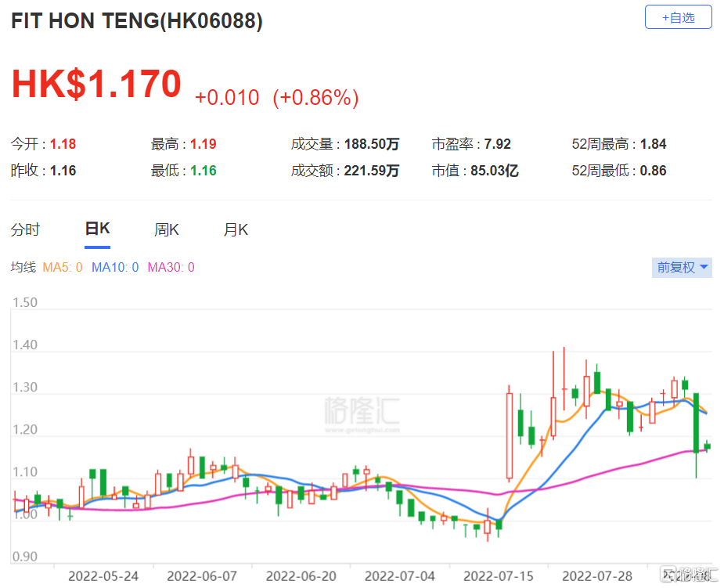Click the HK$1.170 current price
The width and height of the screenshot is (724, 588).
tap(96, 84)
